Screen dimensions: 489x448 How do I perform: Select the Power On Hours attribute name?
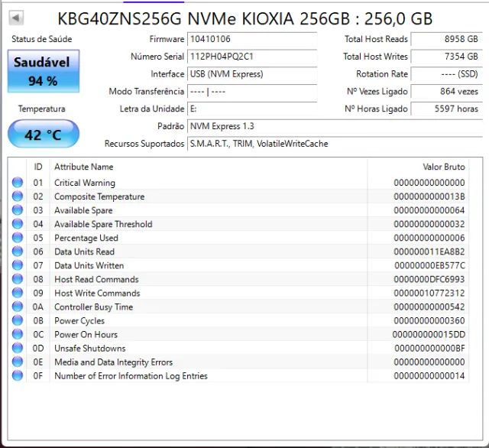86,334
